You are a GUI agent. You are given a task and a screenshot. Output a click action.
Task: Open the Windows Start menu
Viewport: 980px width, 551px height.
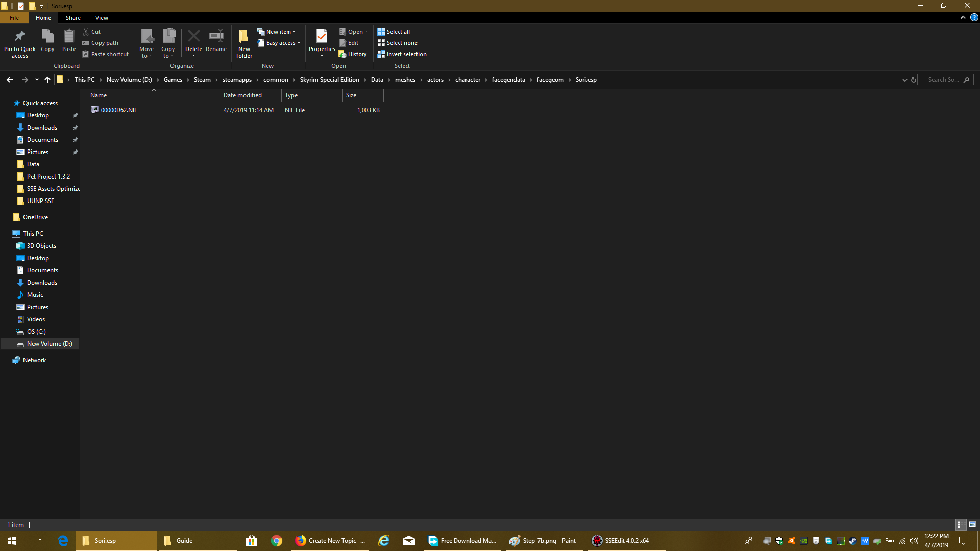(x=12, y=541)
